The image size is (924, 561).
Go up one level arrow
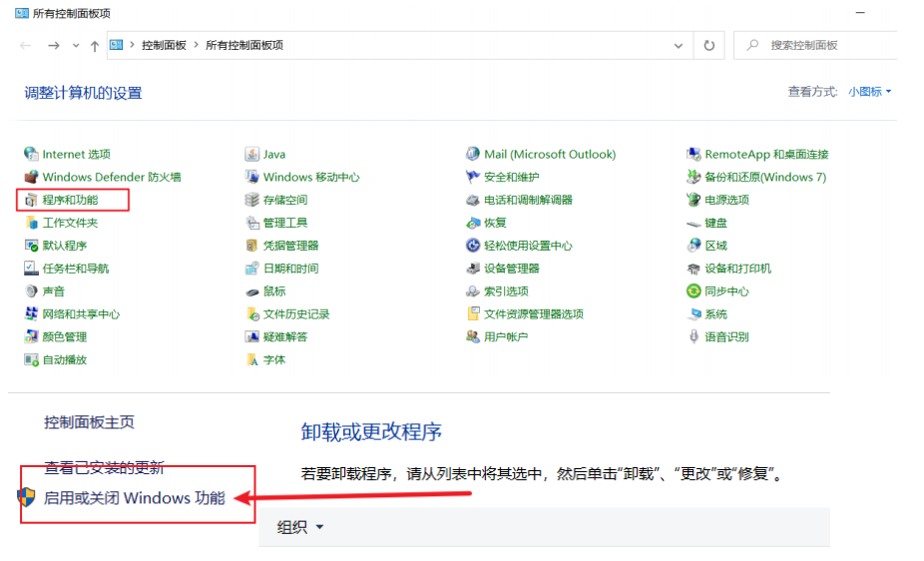pos(94,46)
